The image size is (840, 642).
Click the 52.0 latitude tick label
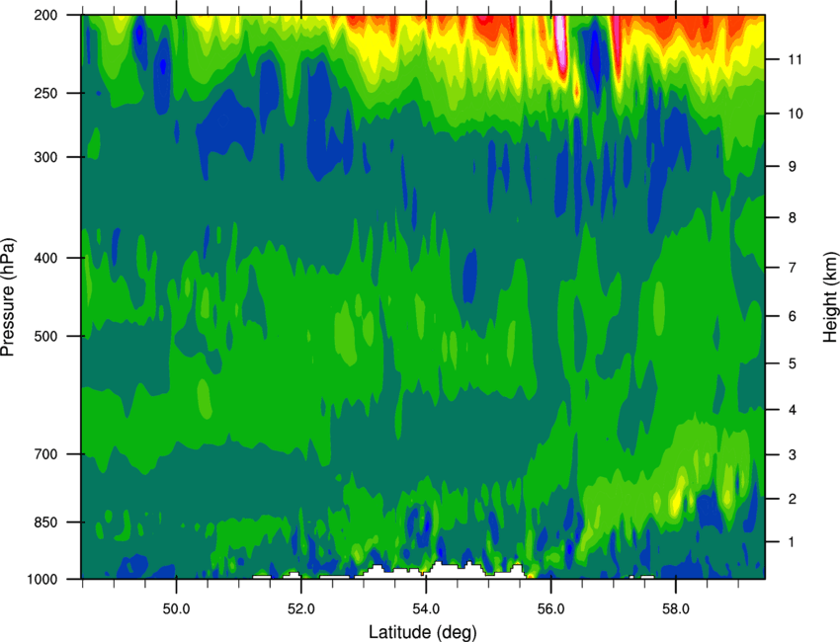(x=301, y=609)
